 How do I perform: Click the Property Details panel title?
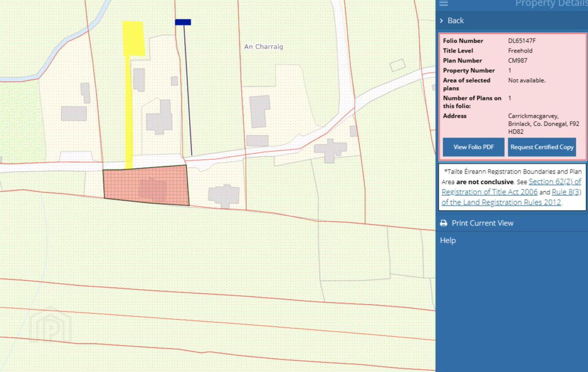(551, 4)
